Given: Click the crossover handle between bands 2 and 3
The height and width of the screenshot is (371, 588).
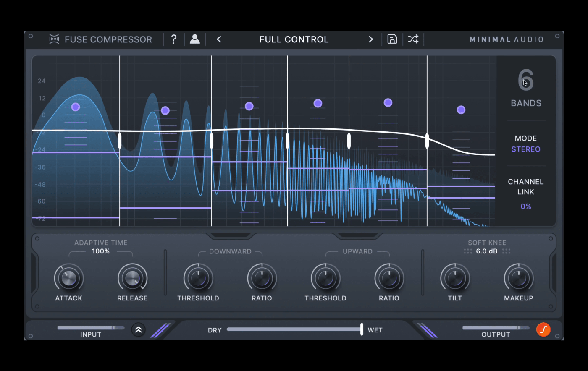Looking at the screenshot, I should [x=211, y=141].
